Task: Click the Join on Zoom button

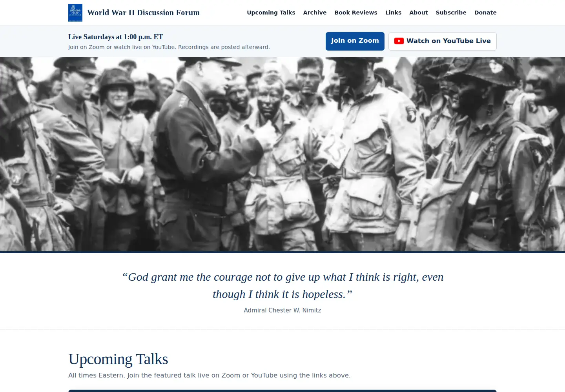Action: (x=355, y=41)
